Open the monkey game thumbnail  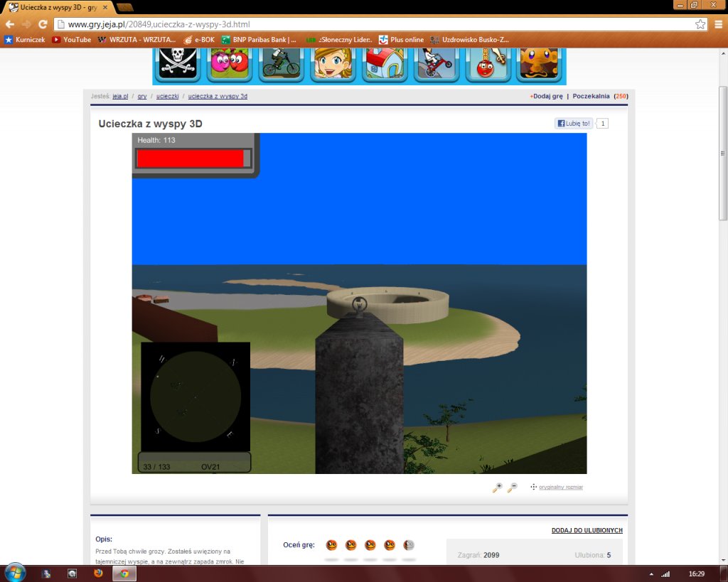pos(539,64)
